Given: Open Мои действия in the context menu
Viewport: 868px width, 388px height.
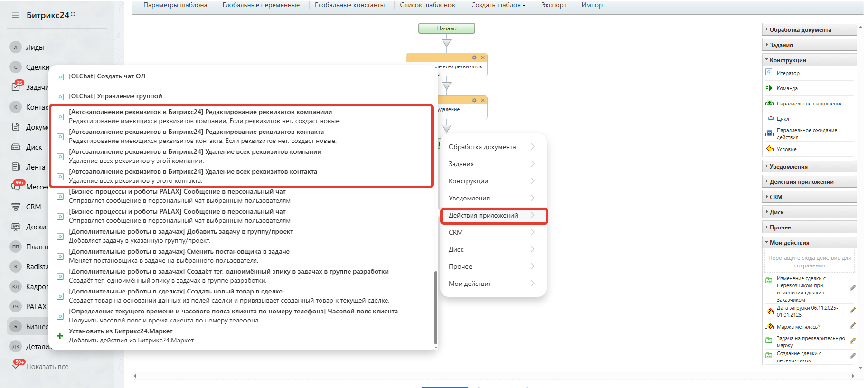Looking at the screenshot, I should click(493, 284).
